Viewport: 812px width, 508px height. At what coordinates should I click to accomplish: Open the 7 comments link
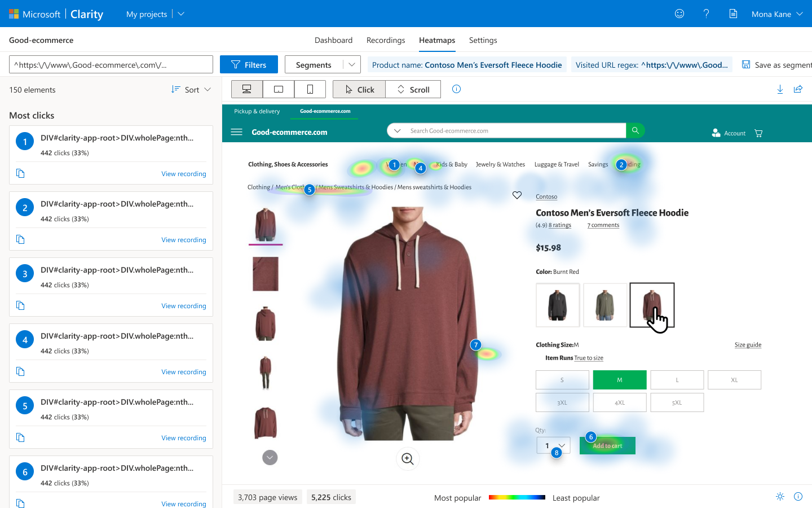(x=603, y=225)
